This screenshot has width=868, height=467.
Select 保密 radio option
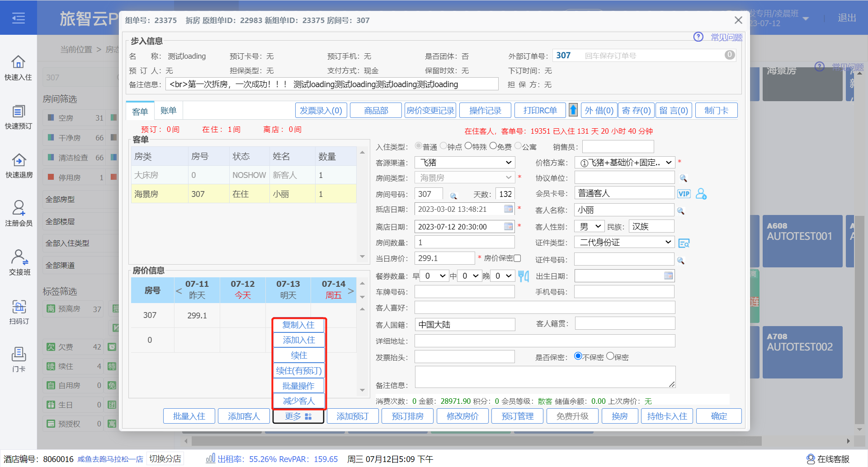pos(610,356)
